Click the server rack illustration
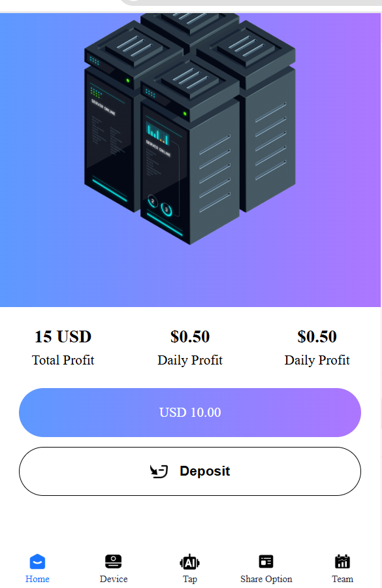The width and height of the screenshot is (382, 588). (x=190, y=129)
